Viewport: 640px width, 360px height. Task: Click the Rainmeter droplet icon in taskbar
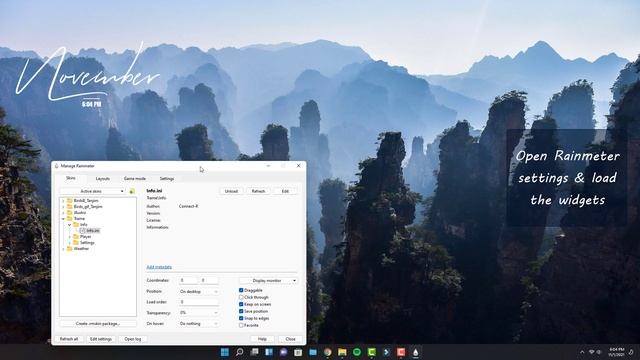[x=416, y=352]
